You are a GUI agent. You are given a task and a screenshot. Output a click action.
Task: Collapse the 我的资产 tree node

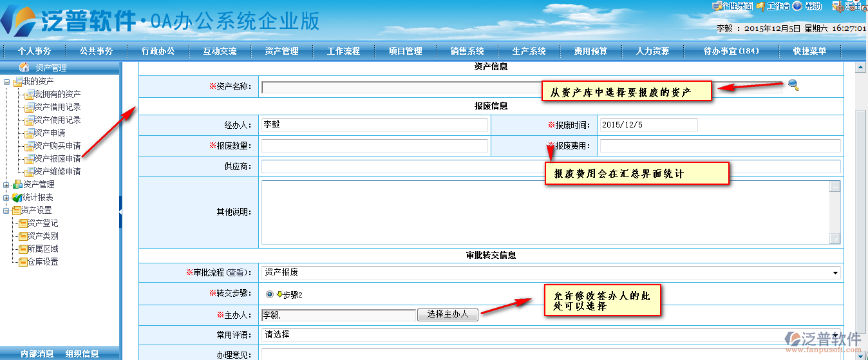tap(6, 82)
